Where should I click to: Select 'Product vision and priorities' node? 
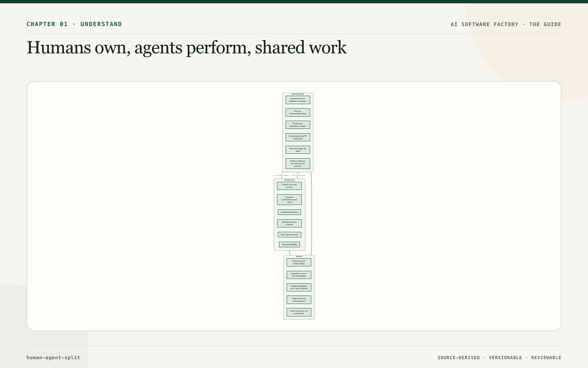pos(289,186)
